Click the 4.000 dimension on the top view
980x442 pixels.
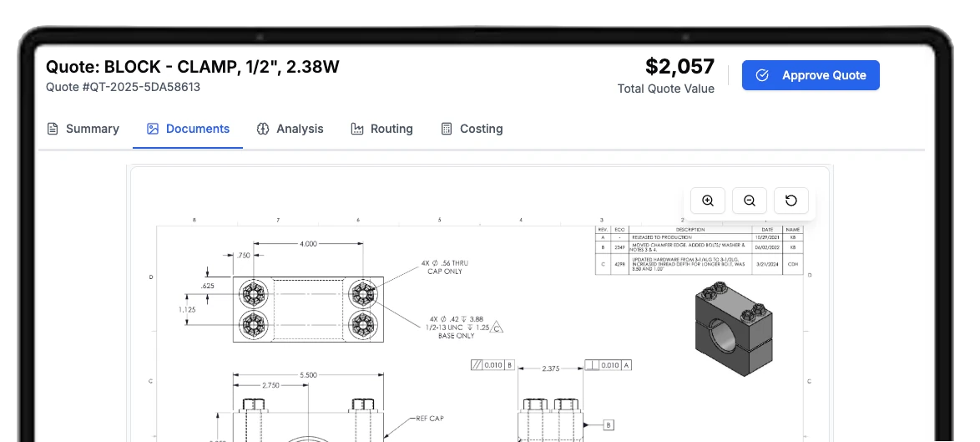click(307, 244)
